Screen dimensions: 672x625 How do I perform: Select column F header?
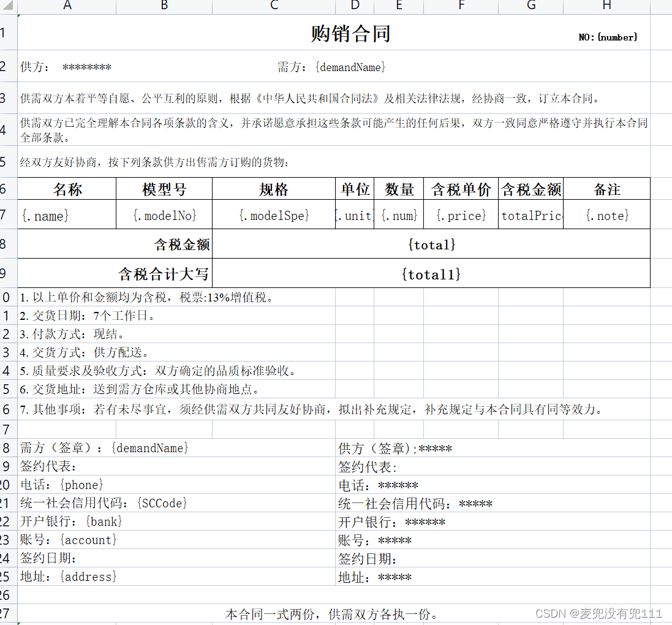[x=461, y=6]
